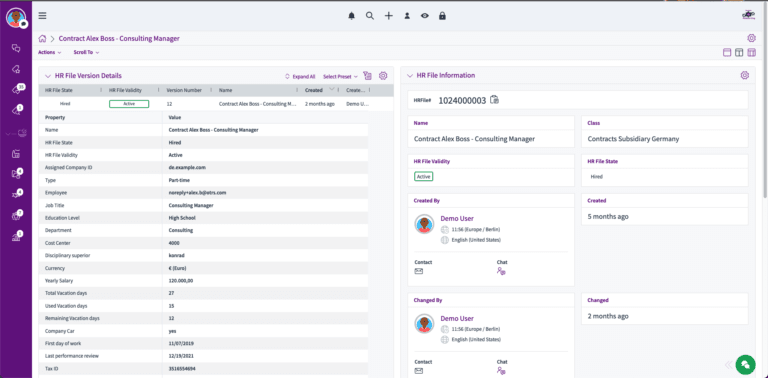Toggle sort arrow on Created column
Viewport: 768px width, 378px height.
332,89
